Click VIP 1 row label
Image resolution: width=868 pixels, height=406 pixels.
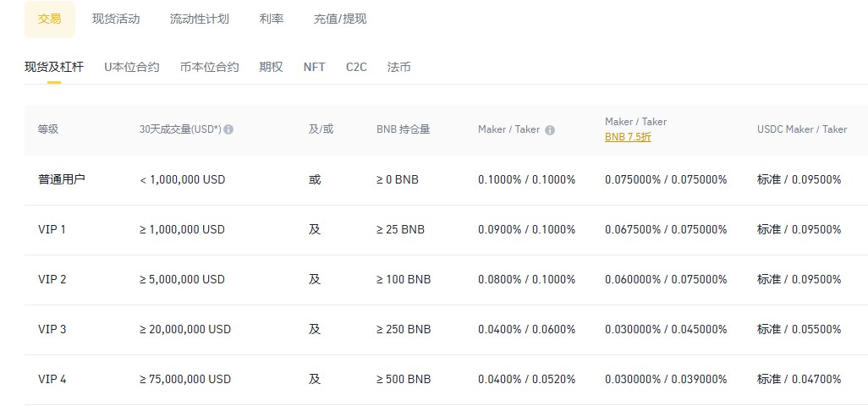click(x=52, y=229)
